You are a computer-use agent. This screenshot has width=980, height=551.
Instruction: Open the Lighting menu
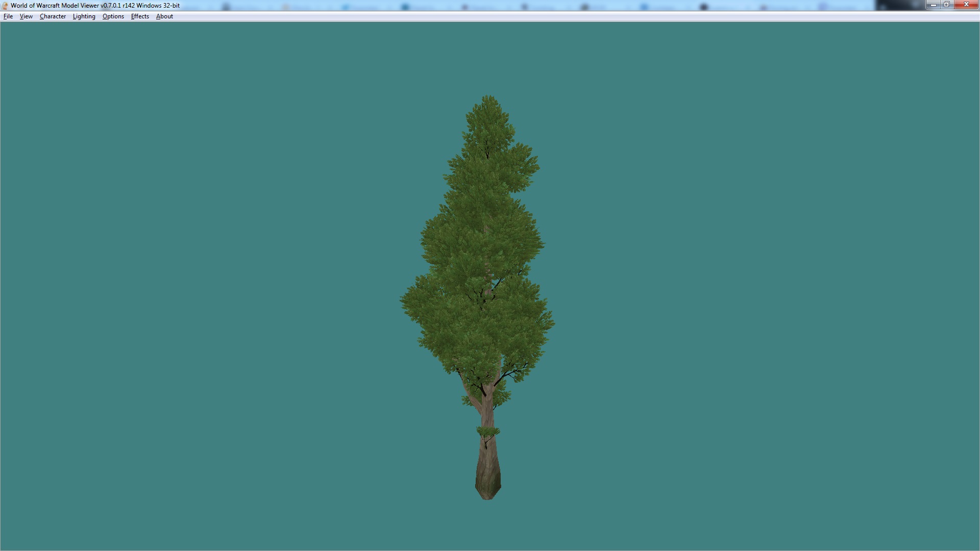(x=84, y=16)
